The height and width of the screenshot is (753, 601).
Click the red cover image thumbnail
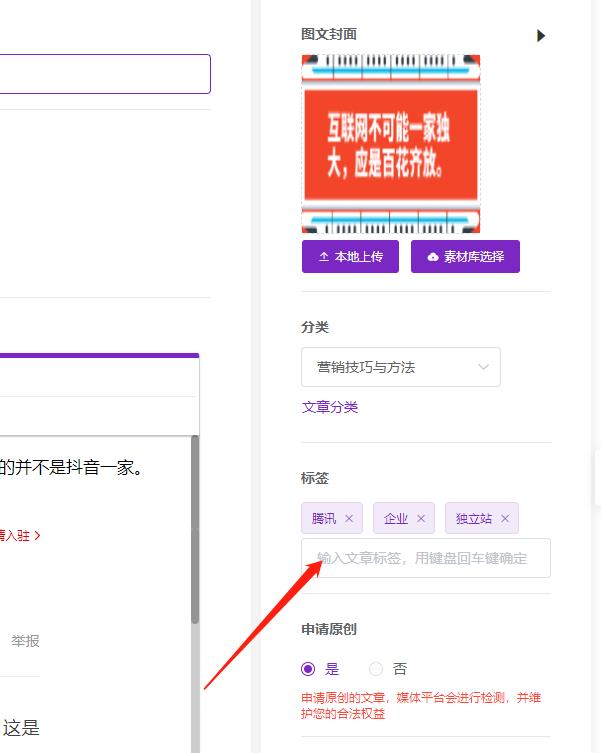[x=391, y=145]
